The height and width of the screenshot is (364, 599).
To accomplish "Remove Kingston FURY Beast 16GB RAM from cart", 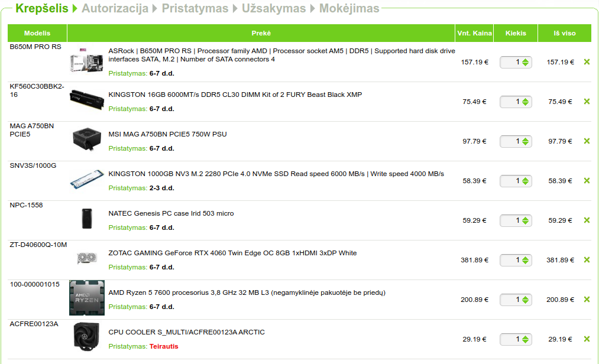I will (x=587, y=101).
